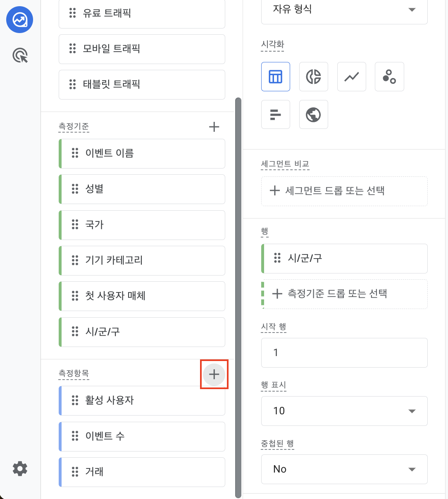
Task: Switch to the donut chart visualization
Action: [x=313, y=76]
